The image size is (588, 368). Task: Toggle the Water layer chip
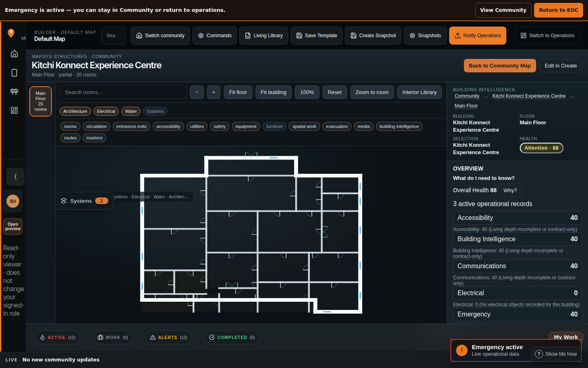[x=131, y=111]
